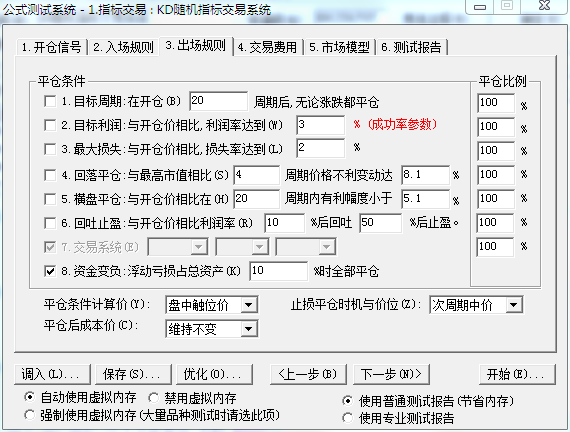Click 回落平仓 percentage field showing 8.1
The image size is (570, 432).
[425, 175]
